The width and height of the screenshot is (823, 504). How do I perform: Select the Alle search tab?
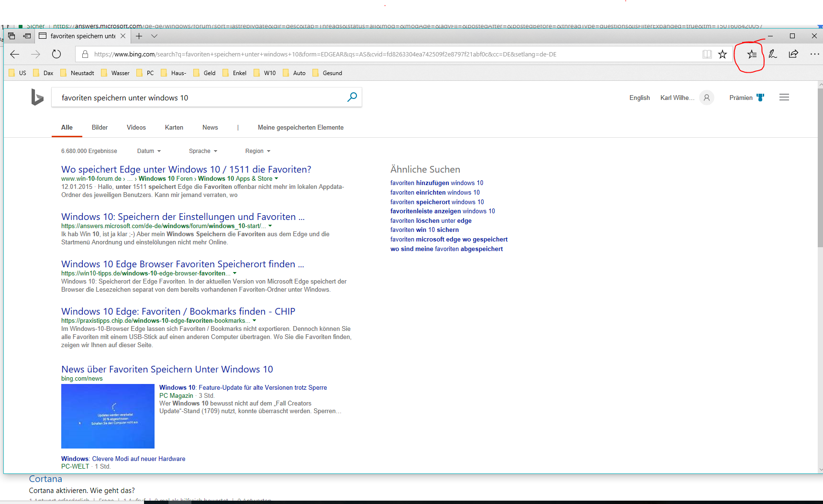67,127
